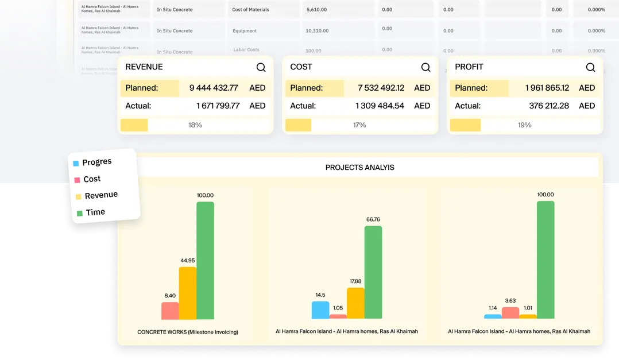Select actual revenue value 1 671 799.77
This screenshot has width=619, height=364.
[218, 106]
